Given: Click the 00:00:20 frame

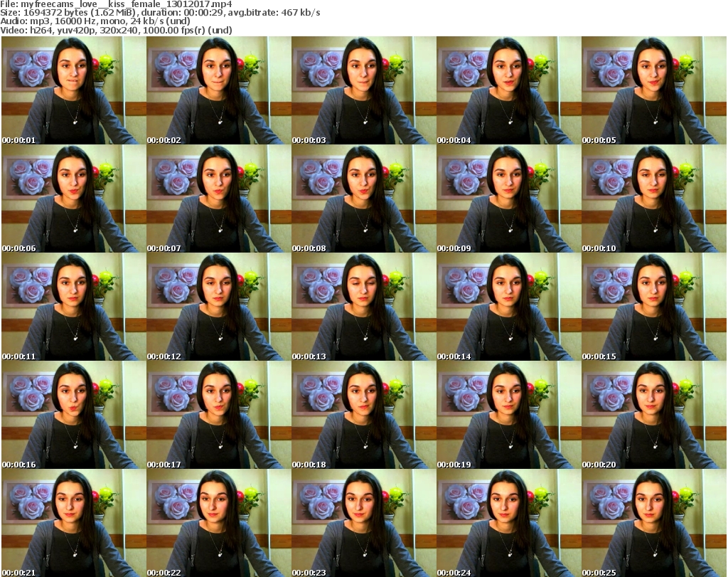Looking at the screenshot, I should click(x=654, y=415).
